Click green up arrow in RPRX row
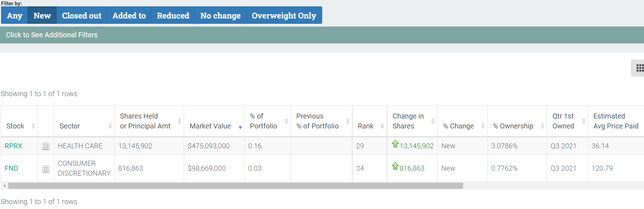Image resolution: width=644 pixels, height=209 pixels. click(395, 144)
